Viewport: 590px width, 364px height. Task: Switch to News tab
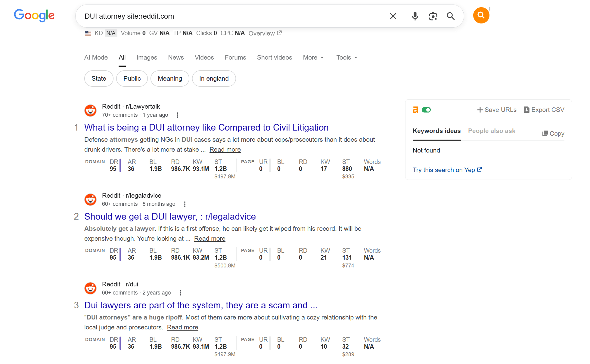click(176, 57)
